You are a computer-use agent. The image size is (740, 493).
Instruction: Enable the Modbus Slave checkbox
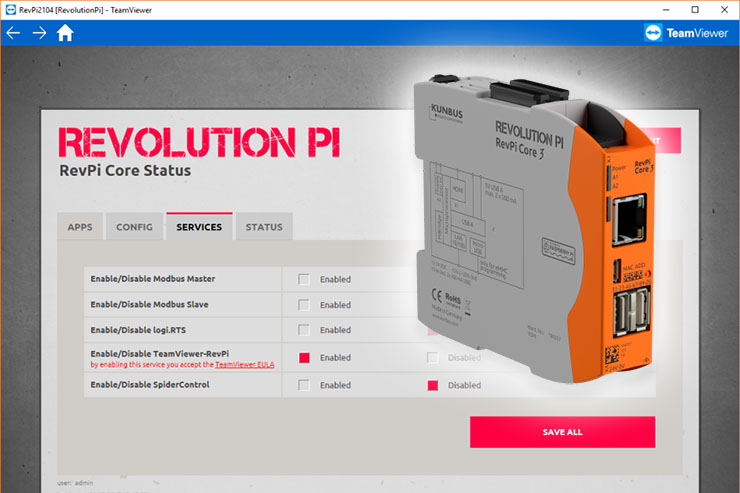pos(304,305)
